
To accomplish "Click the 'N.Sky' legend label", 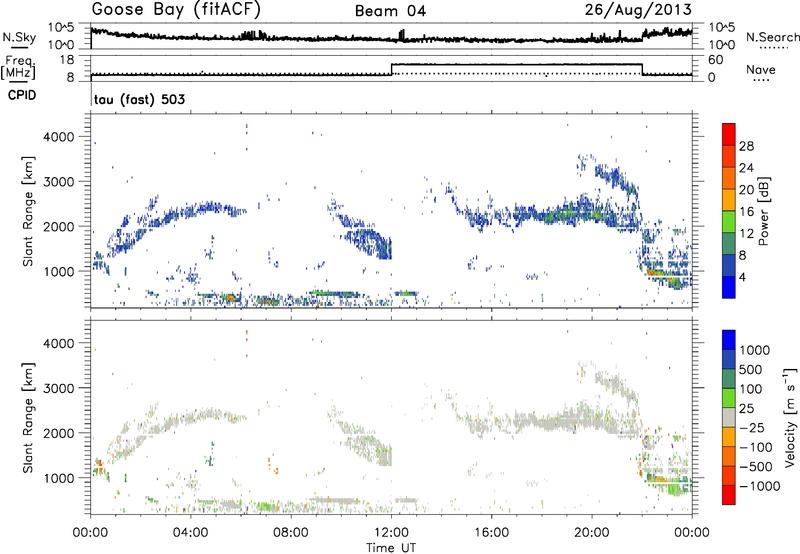I will point(19,37).
